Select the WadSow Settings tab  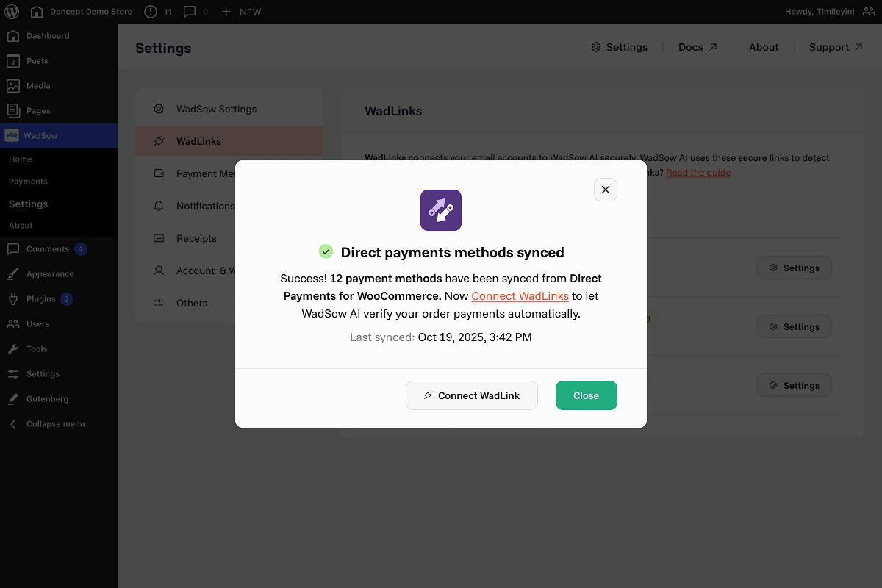pos(216,109)
